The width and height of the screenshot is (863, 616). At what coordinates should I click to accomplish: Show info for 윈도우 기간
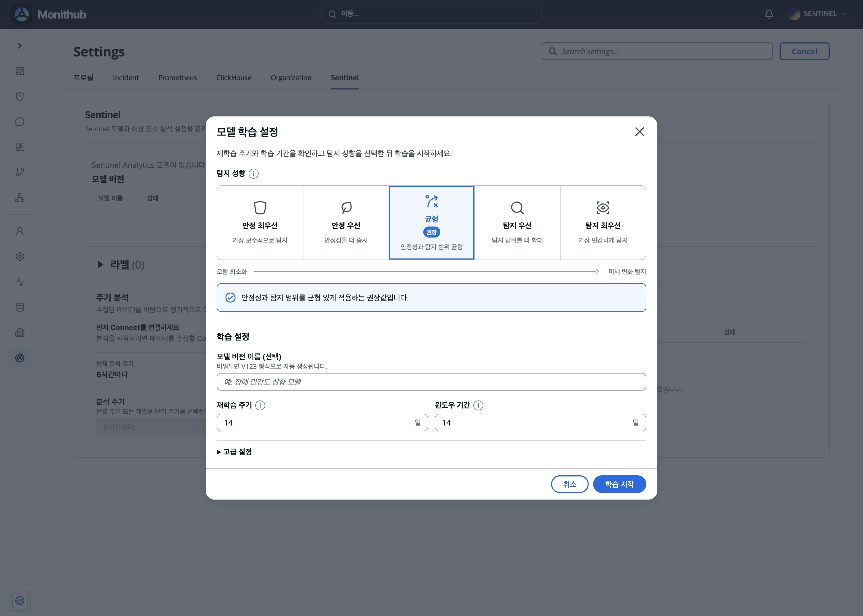click(478, 405)
